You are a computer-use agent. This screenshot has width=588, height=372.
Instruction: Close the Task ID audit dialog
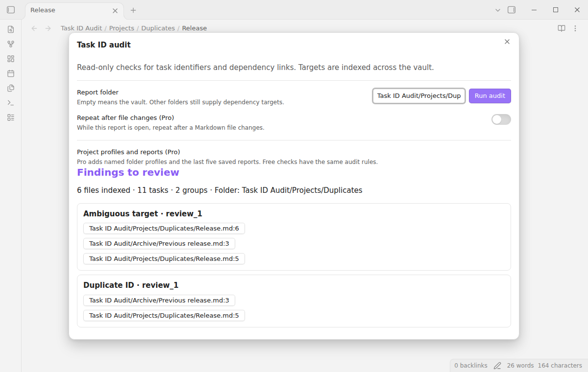(507, 42)
